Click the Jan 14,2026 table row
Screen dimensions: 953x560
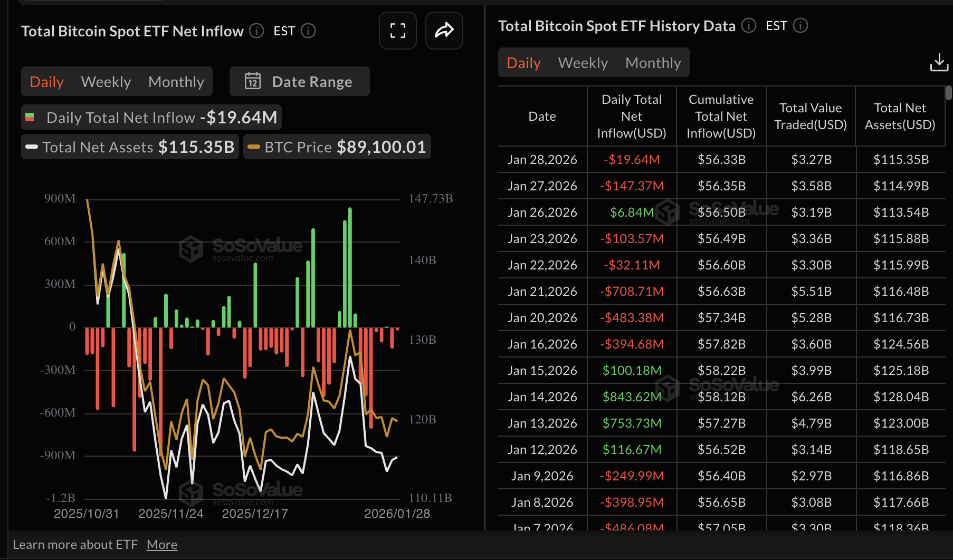pyautogui.click(x=721, y=397)
